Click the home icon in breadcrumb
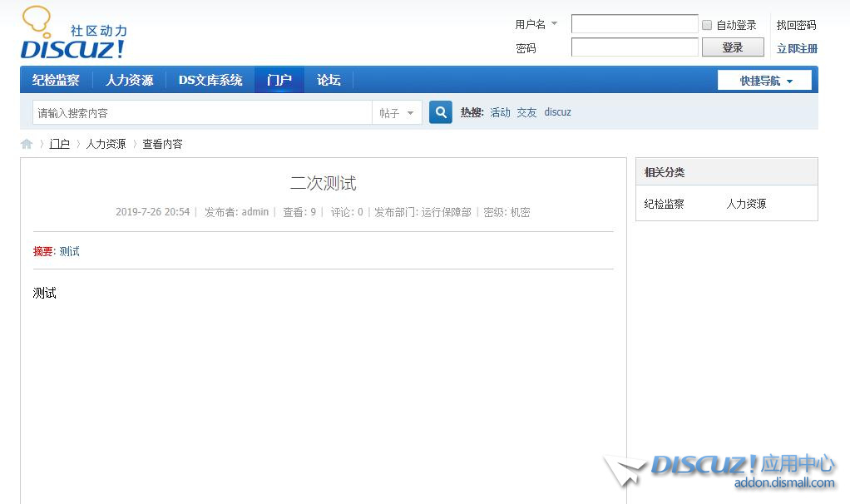Screen dimensions: 850x504 (x=27, y=144)
